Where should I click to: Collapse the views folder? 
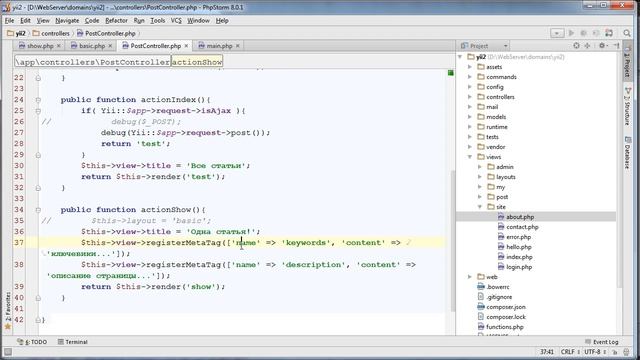coord(470,157)
